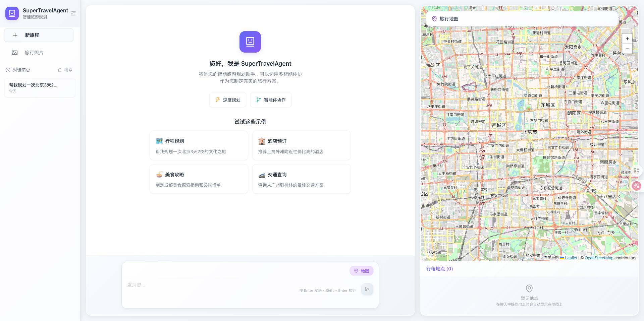
Task: Click the pink floating assistant icon at right edge
Action: 636,186
